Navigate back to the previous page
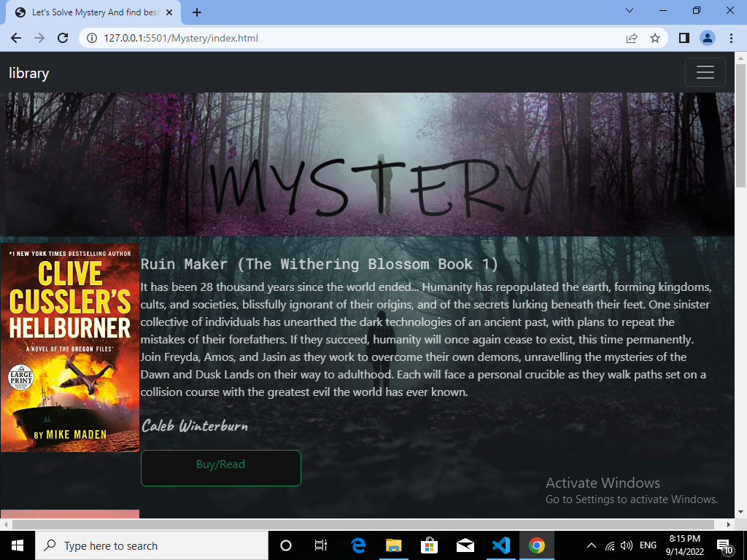The height and width of the screenshot is (560, 747). click(x=16, y=38)
